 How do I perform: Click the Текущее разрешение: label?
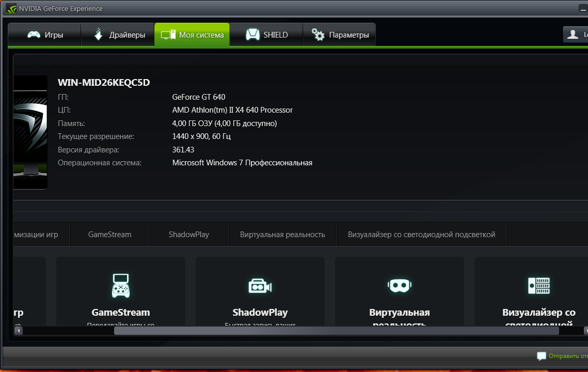tap(96, 136)
